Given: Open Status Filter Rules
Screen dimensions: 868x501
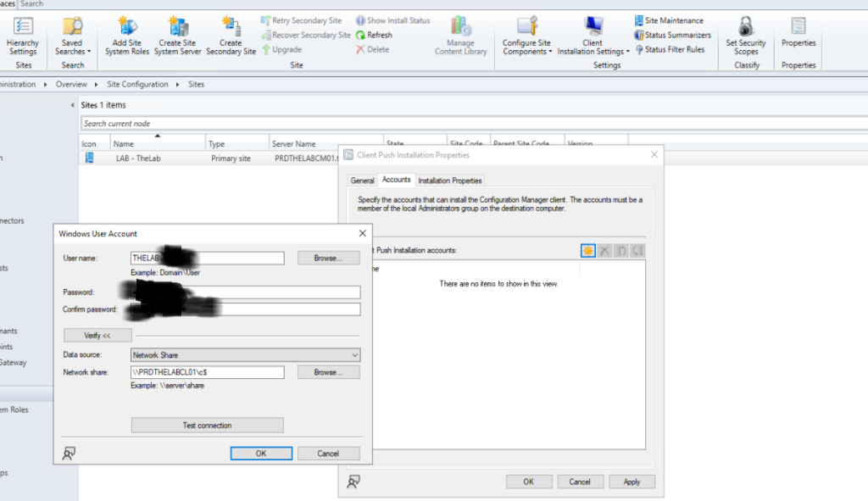Looking at the screenshot, I should pyautogui.click(x=670, y=49).
